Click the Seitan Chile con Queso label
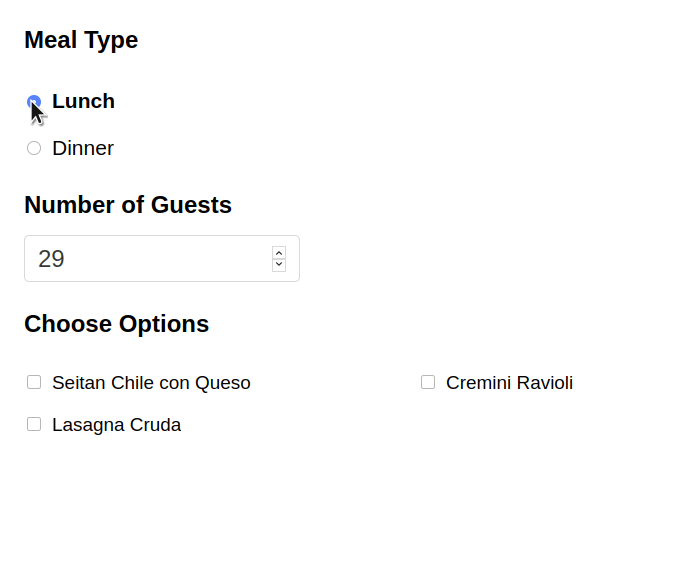This screenshot has width=689, height=581. (x=151, y=383)
